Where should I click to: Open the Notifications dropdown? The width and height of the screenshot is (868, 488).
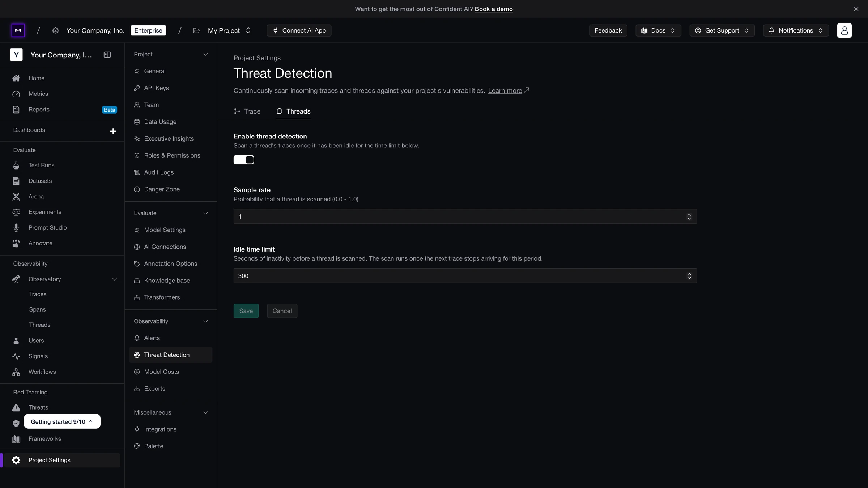point(796,30)
